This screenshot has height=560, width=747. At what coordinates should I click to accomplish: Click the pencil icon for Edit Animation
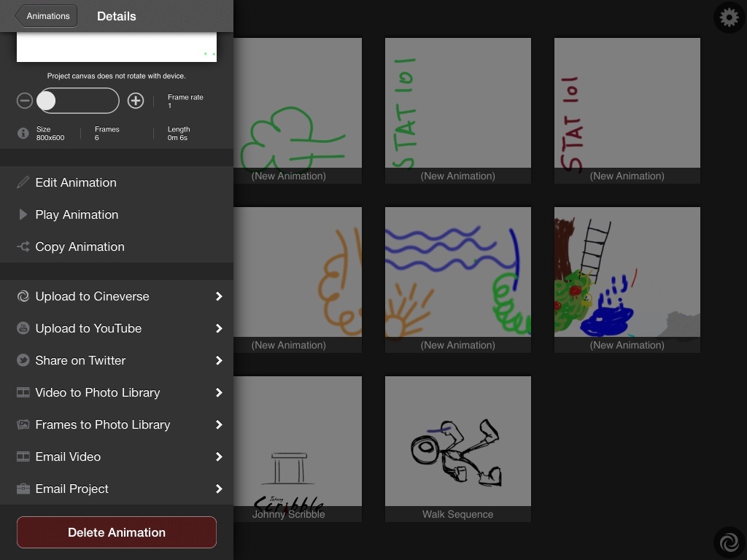point(23,182)
